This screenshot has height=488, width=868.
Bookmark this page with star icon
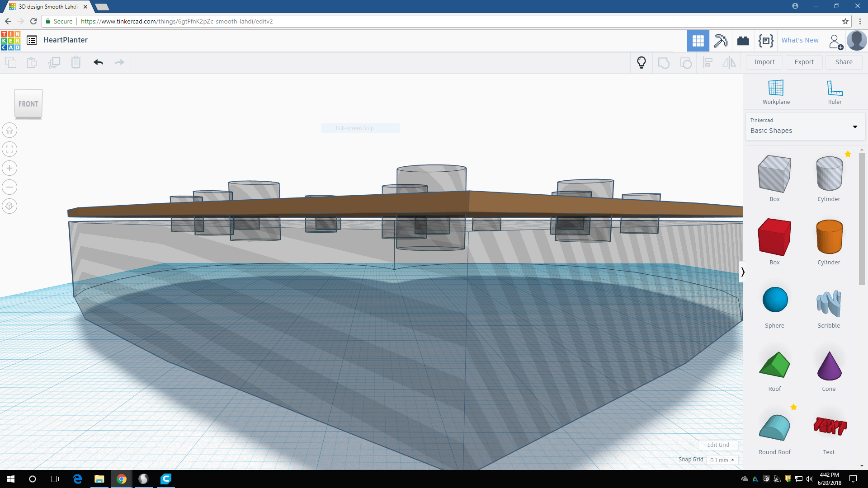point(845,21)
